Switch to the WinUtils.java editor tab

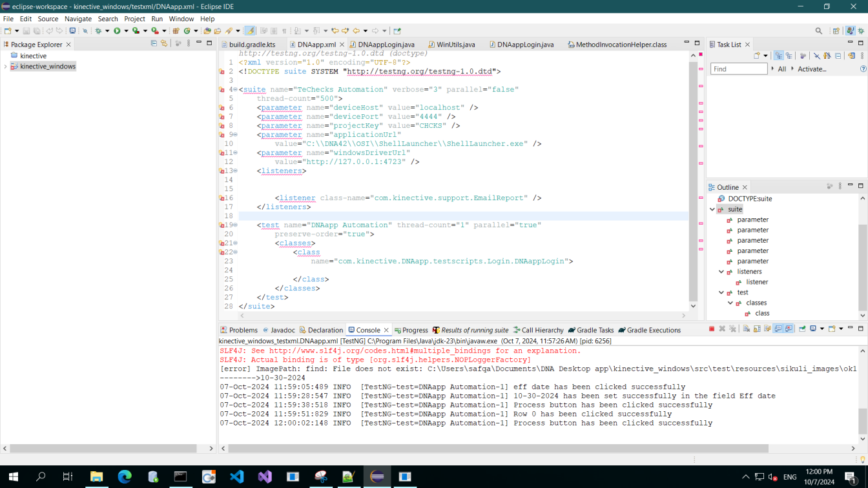[x=455, y=45]
